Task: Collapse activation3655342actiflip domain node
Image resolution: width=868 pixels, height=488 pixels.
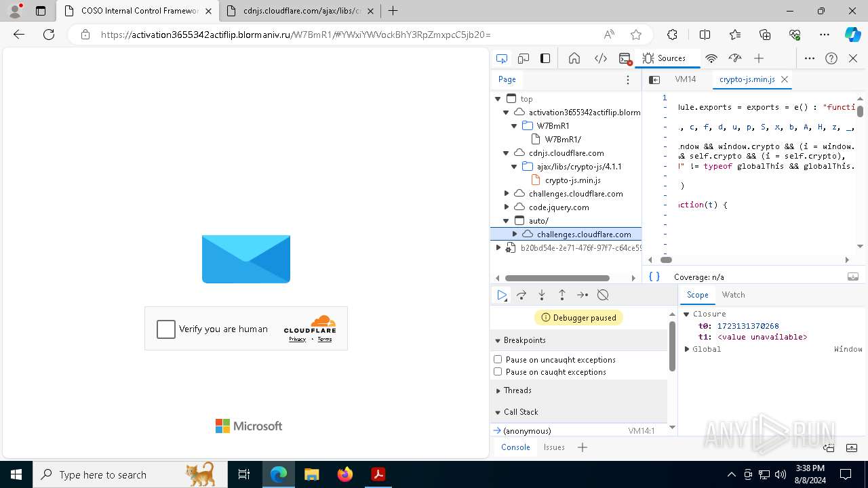Action: click(506, 113)
